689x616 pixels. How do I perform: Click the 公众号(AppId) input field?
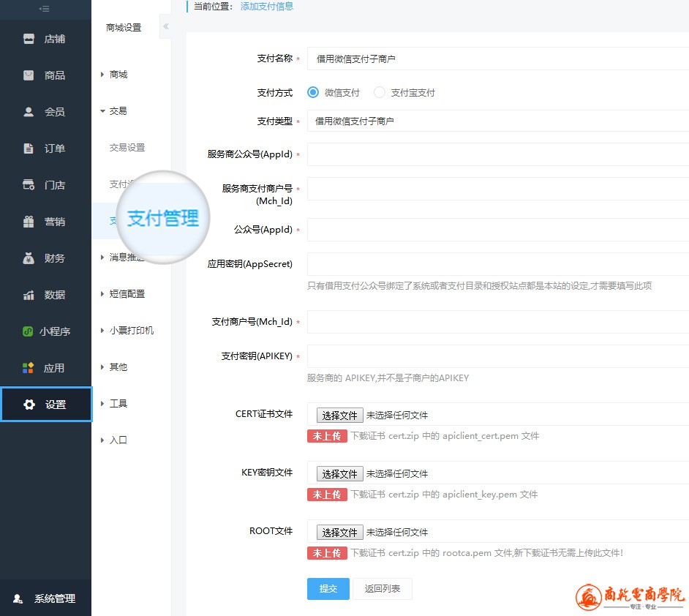pos(498,230)
